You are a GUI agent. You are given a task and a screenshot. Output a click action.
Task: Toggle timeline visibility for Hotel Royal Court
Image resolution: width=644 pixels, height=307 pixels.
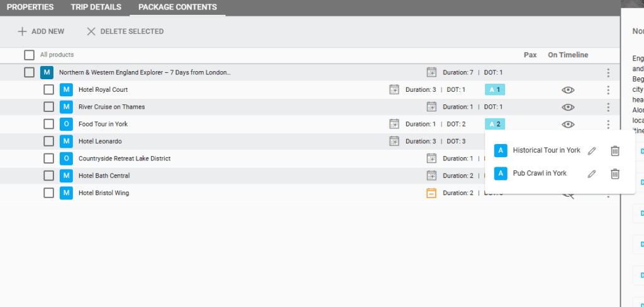(x=568, y=90)
